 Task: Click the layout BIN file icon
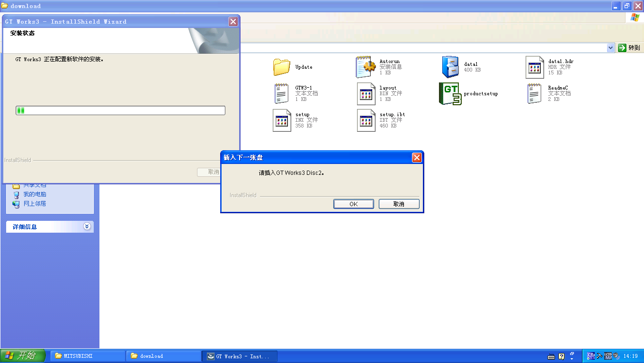(x=366, y=93)
